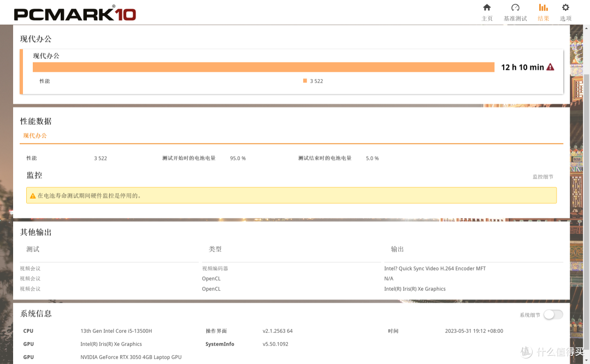Toggle the 系统细节 system details switch

pyautogui.click(x=553, y=314)
